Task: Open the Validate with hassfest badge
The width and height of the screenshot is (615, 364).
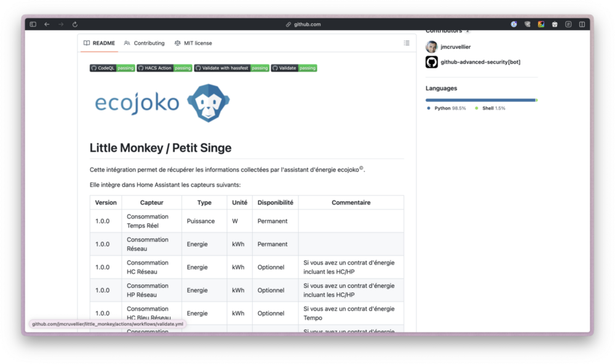Action: [x=231, y=68]
